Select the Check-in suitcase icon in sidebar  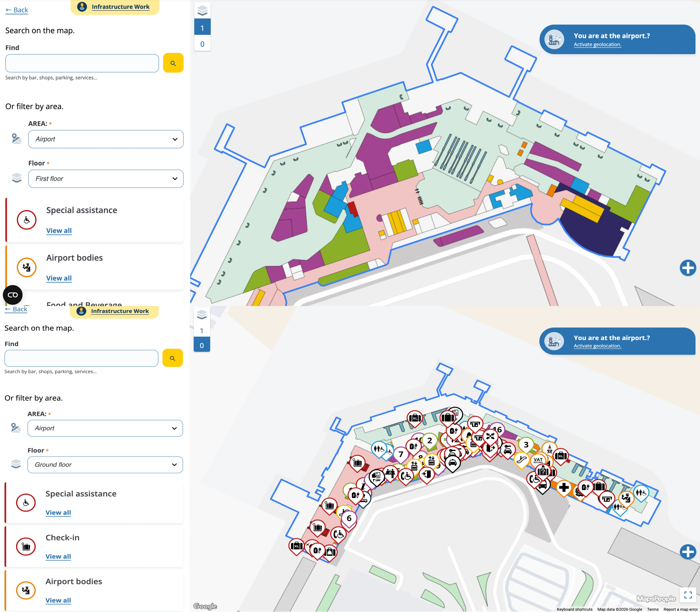[x=26, y=546]
